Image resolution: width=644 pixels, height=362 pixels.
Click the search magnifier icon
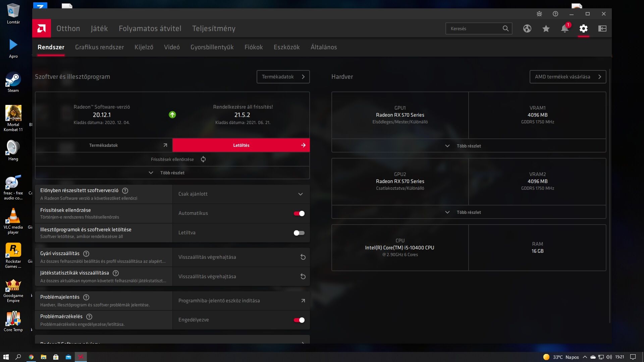click(x=505, y=28)
